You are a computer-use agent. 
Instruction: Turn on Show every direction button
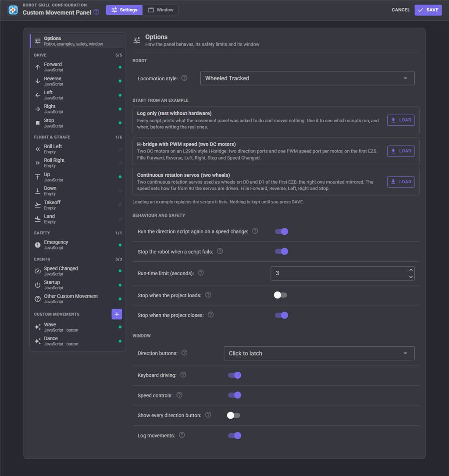[234, 415]
